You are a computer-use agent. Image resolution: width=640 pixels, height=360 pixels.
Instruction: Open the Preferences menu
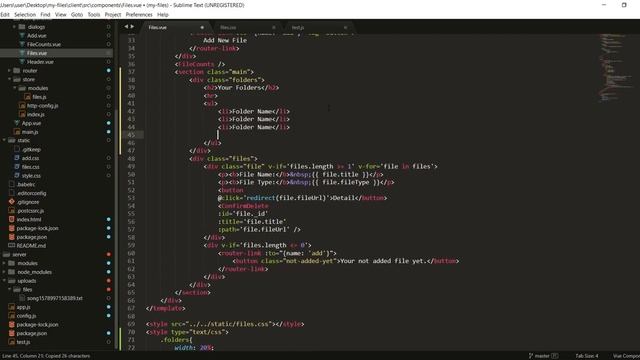click(139, 14)
